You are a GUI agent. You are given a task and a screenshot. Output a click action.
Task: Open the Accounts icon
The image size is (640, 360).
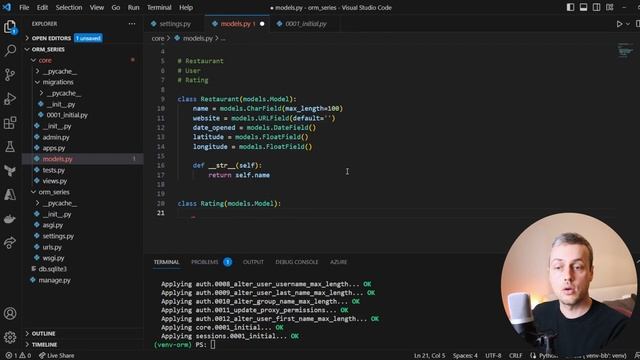[10, 313]
